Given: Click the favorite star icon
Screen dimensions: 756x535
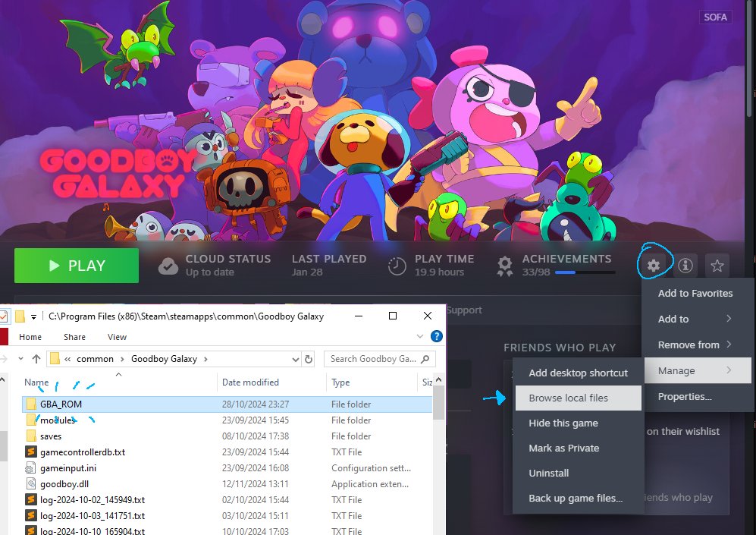Looking at the screenshot, I should click(717, 266).
